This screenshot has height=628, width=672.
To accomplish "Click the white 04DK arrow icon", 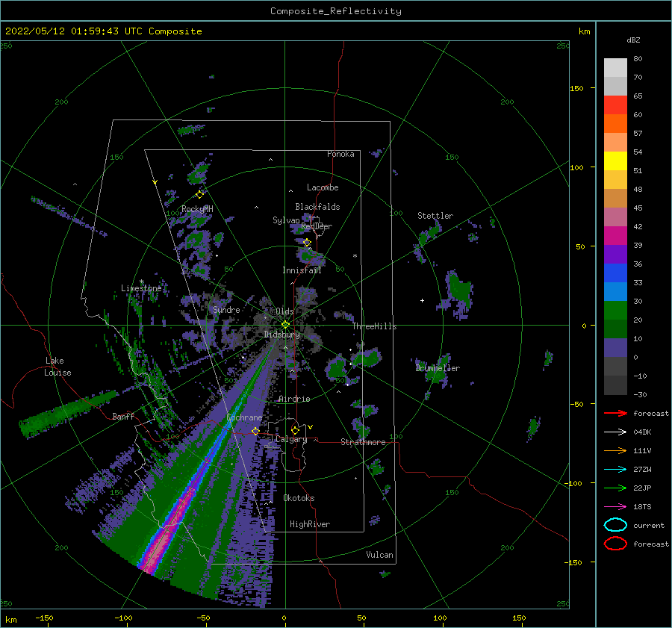I will [x=615, y=432].
